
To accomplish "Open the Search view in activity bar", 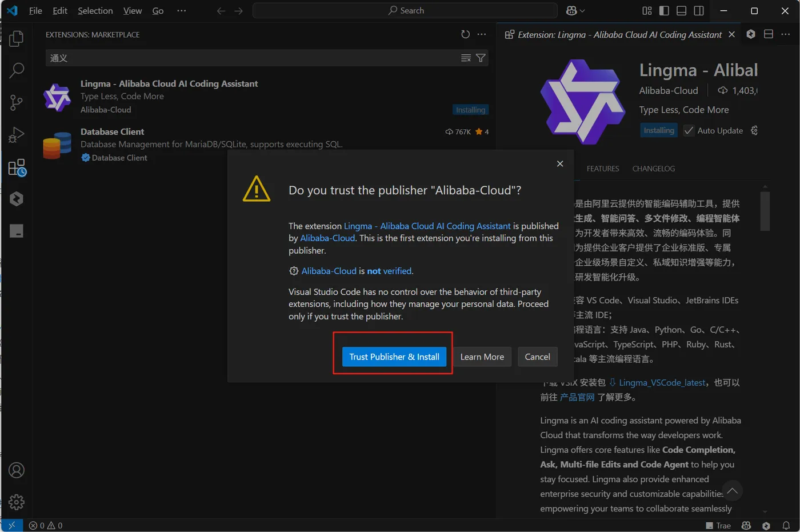I will tap(17, 70).
